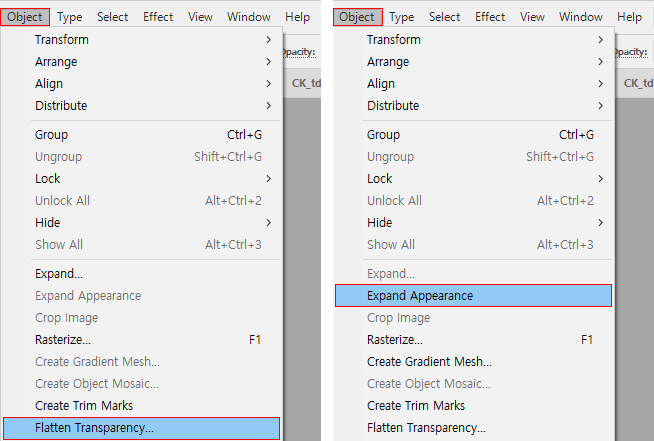Expand the Lock submenu in the left menu
654x441 pixels.
pyautogui.click(x=47, y=178)
